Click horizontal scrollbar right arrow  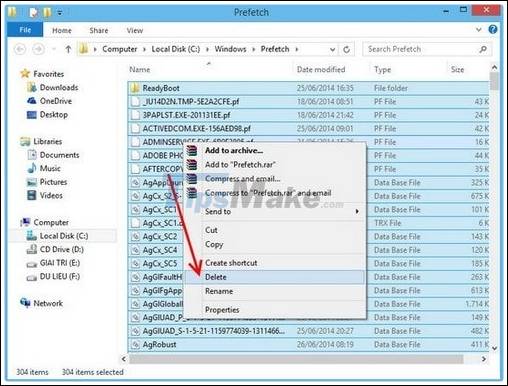(x=484, y=359)
